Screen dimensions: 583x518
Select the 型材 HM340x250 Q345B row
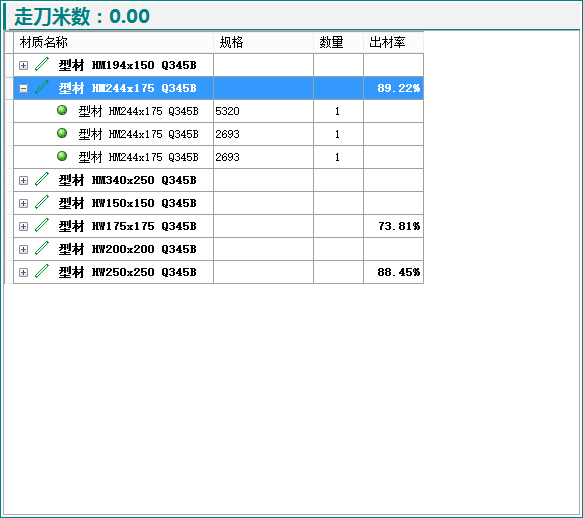click(x=219, y=180)
